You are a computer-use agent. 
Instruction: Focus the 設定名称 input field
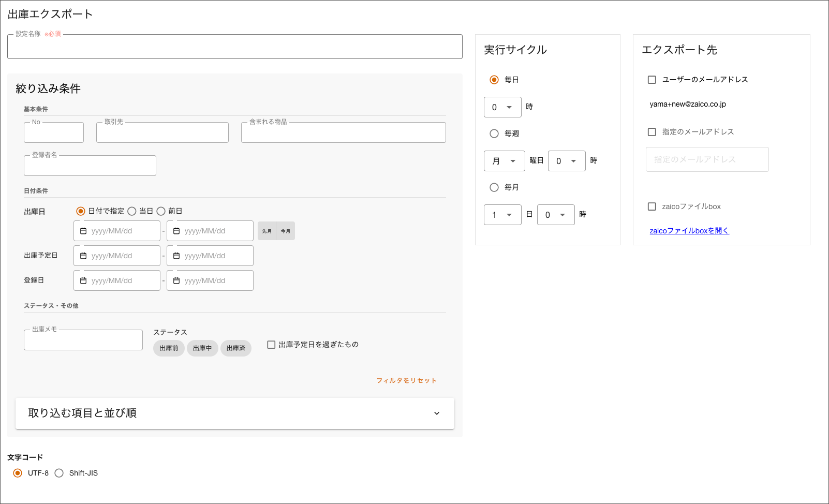(235, 47)
